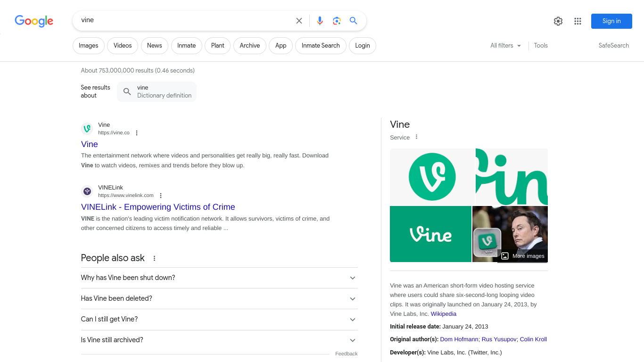
Task: Expand "Is Vine still archived?" question
Action: (219, 340)
